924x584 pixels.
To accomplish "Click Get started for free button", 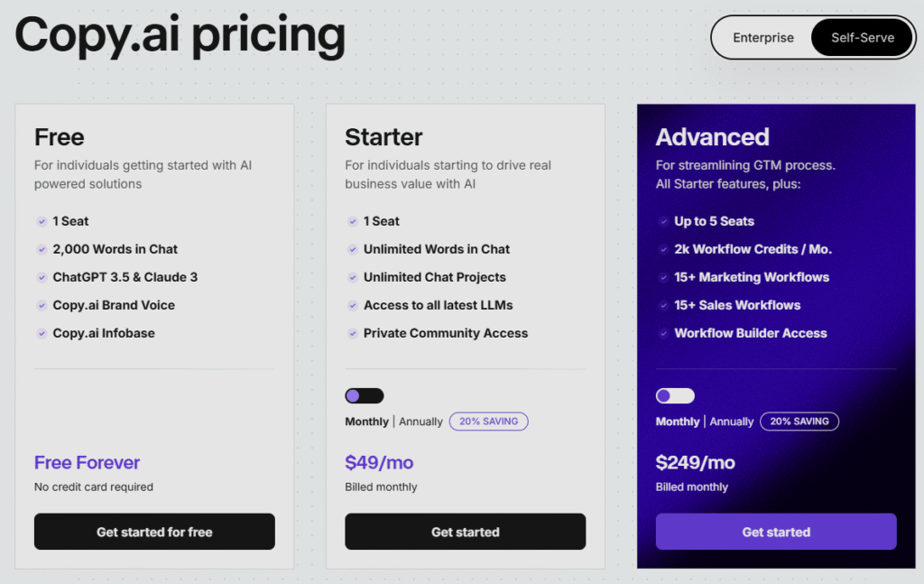I will click(x=154, y=532).
